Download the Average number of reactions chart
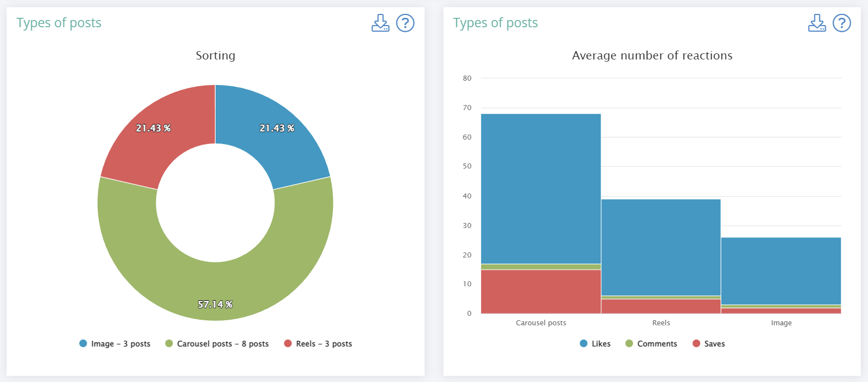Viewport: 868px width, 382px height. tap(816, 23)
